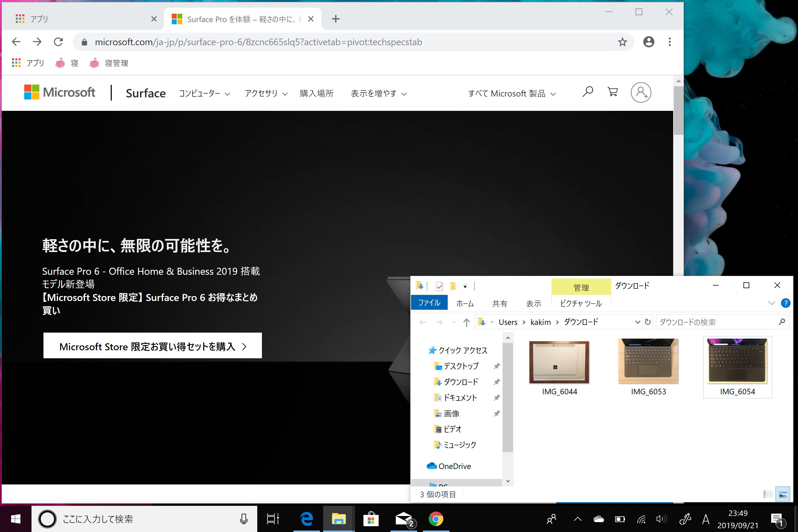Screen dimensions: 798x532
Task: Open the 寝 bookmark
Action: point(67,63)
